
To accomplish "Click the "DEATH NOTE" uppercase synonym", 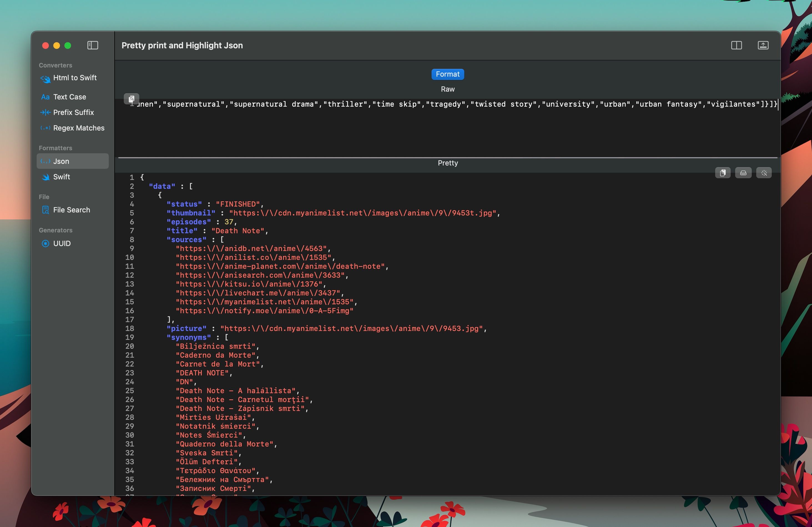I will point(202,373).
